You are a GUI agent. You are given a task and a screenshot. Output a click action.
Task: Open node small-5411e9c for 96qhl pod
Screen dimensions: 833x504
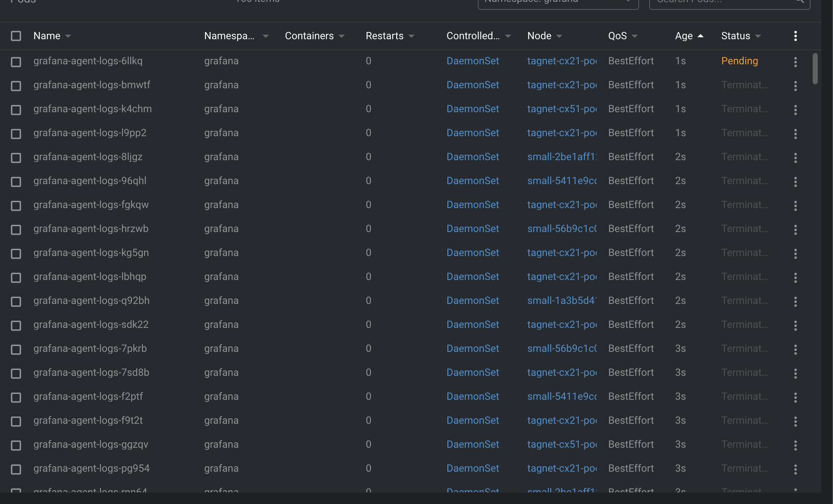pyautogui.click(x=562, y=180)
